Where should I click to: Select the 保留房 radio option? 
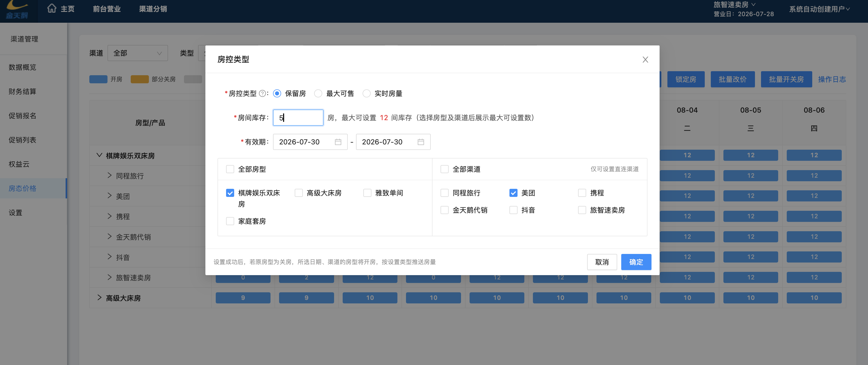[x=277, y=94]
